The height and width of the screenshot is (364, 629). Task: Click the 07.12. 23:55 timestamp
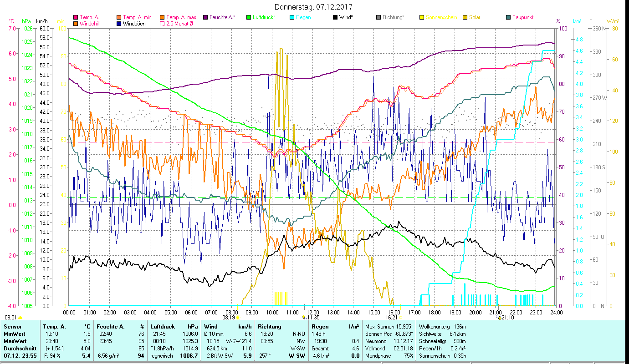click(20, 356)
